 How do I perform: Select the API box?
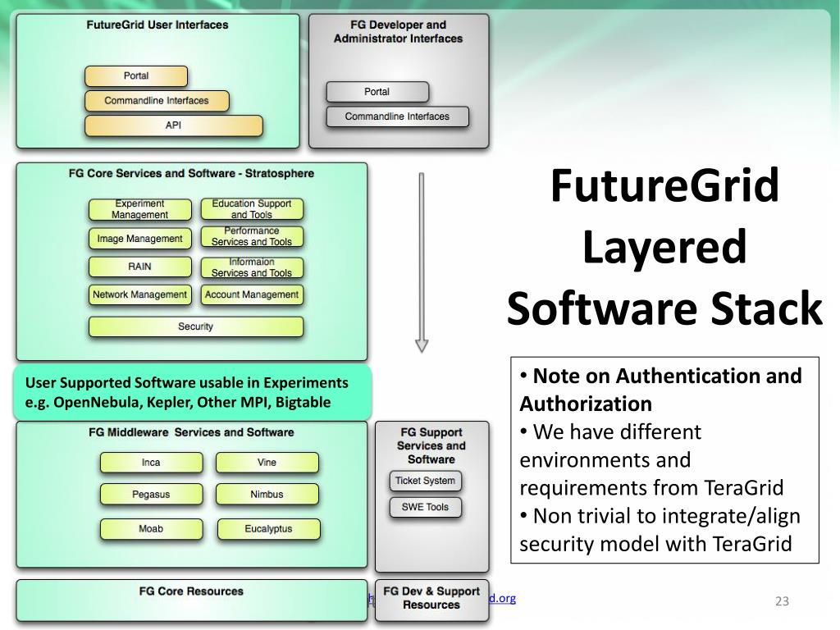(174, 126)
